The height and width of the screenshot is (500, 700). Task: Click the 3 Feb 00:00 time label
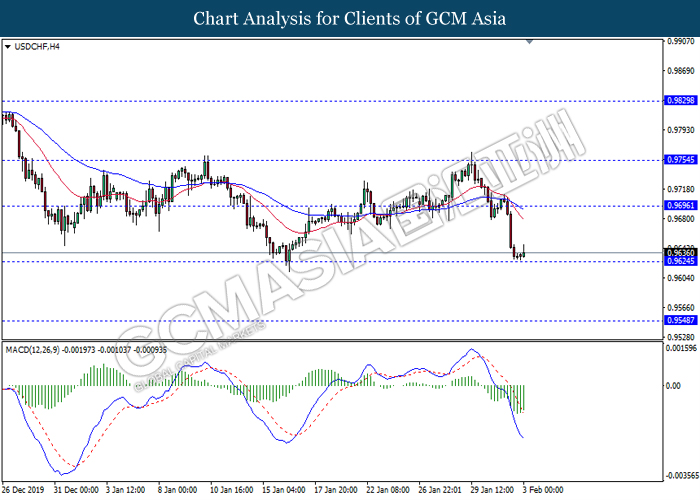tap(543, 490)
